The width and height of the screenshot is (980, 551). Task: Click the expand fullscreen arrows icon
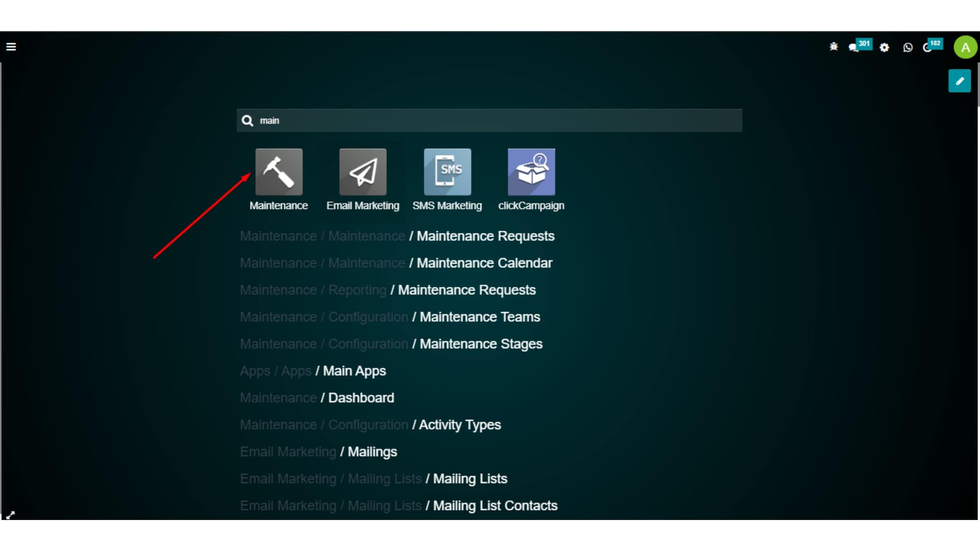10,515
